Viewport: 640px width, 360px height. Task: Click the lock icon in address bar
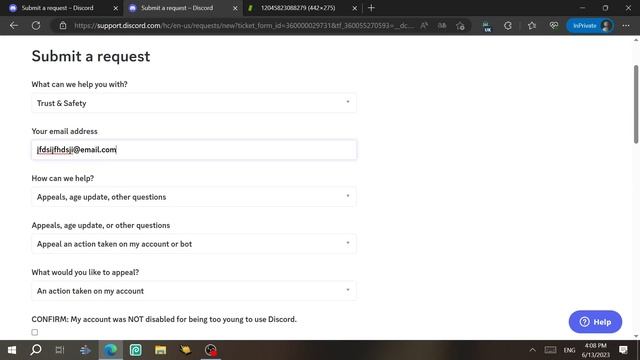point(63,26)
